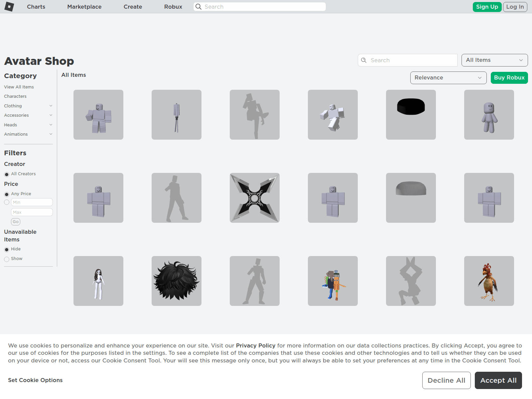Select the chicken character item

(489, 281)
